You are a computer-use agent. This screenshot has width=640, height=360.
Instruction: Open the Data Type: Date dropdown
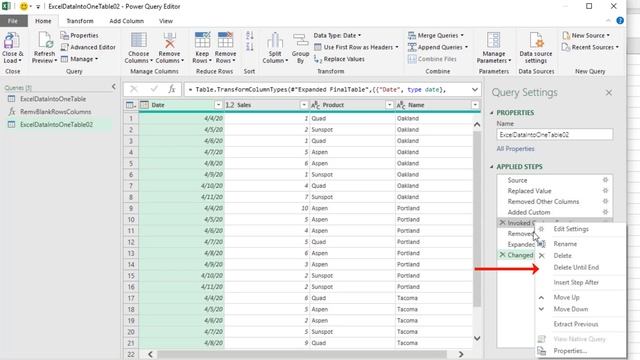pos(338,36)
